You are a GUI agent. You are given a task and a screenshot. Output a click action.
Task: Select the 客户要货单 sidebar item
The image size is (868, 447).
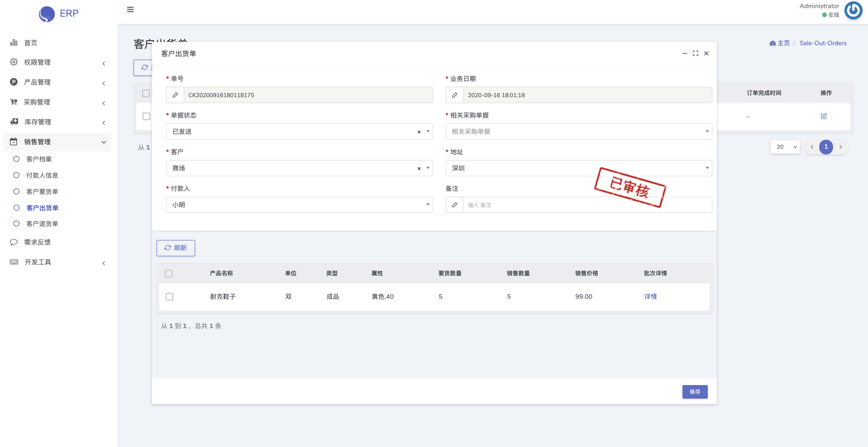42,191
